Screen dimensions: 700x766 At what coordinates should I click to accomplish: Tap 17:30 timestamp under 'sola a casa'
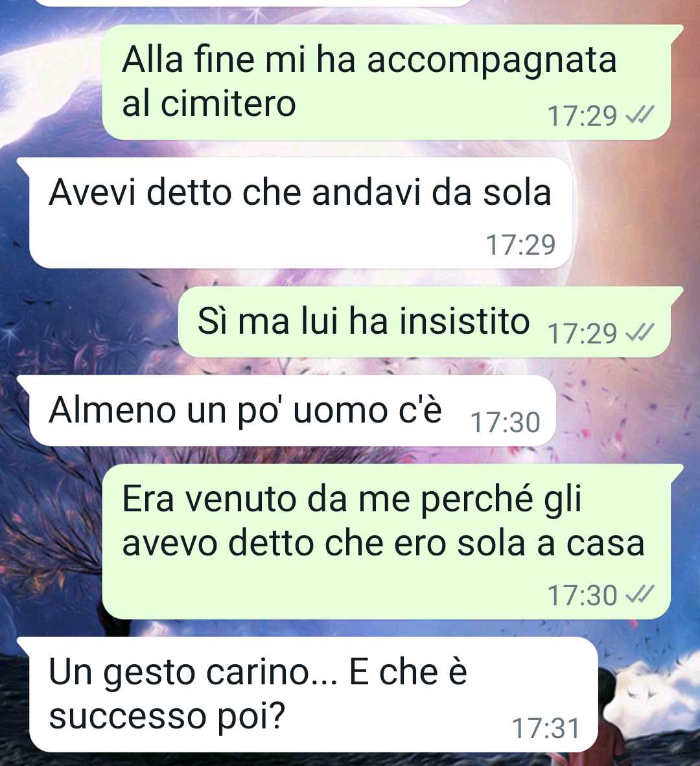[582, 596]
